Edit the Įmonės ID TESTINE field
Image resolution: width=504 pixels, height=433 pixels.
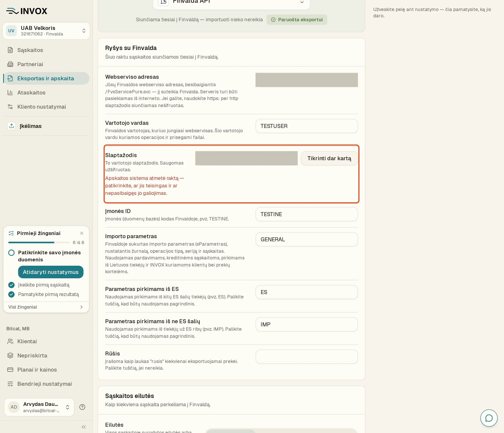click(307, 214)
